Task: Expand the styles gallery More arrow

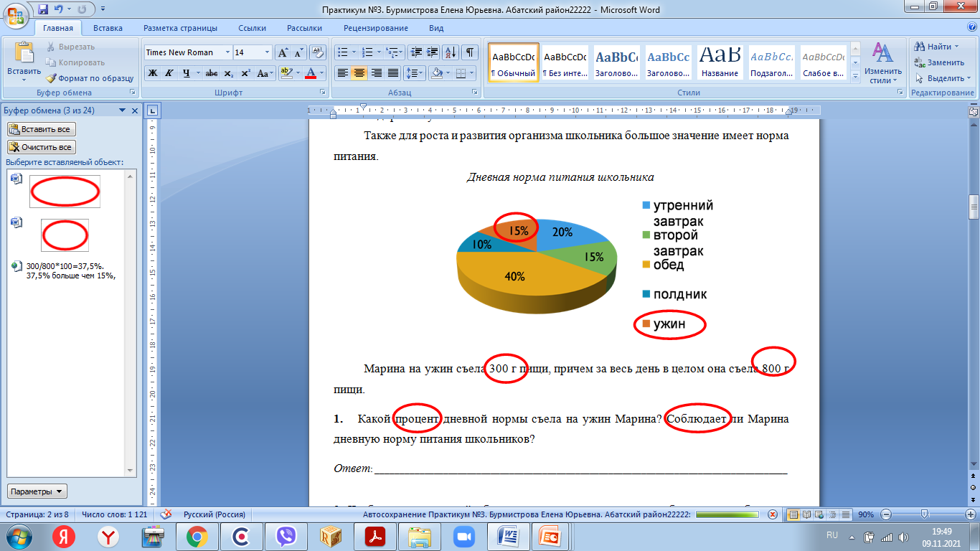Action: (855, 77)
